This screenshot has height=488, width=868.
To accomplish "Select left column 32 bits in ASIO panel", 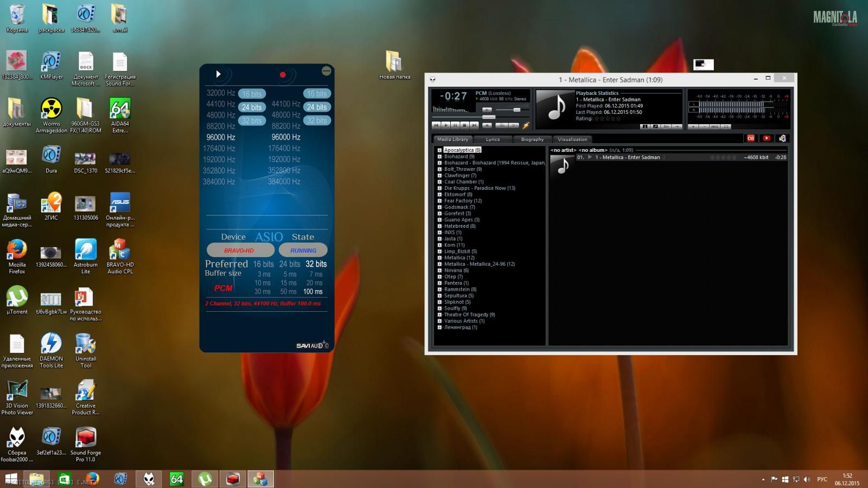I will coord(252,121).
